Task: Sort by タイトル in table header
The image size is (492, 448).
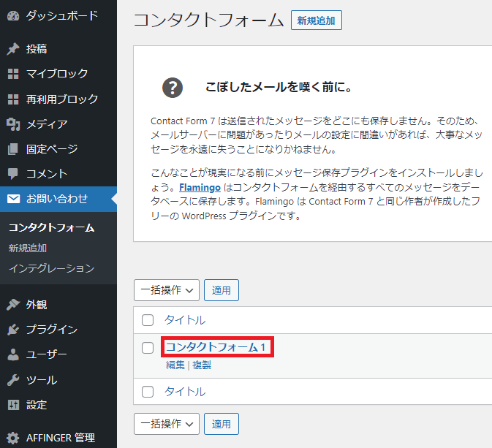Action: 185,320
